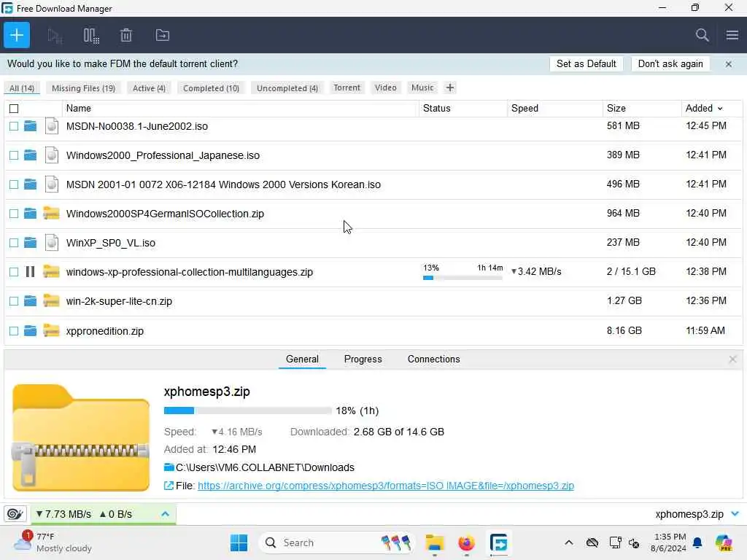
Task: Click the trash delete icon
Action: (x=126, y=35)
